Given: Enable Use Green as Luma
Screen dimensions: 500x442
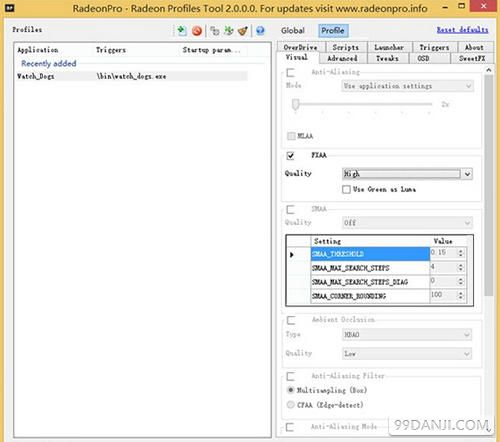Looking at the screenshot, I should pyautogui.click(x=346, y=189).
